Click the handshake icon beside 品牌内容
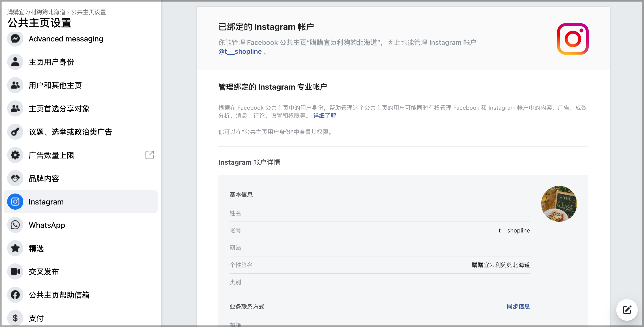The height and width of the screenshot is (327, 644). (x=15, y=178)
